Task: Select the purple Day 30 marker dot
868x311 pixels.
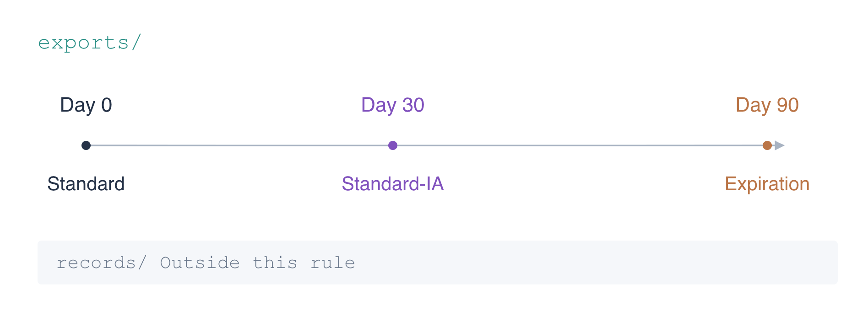Action: point(393,145)
